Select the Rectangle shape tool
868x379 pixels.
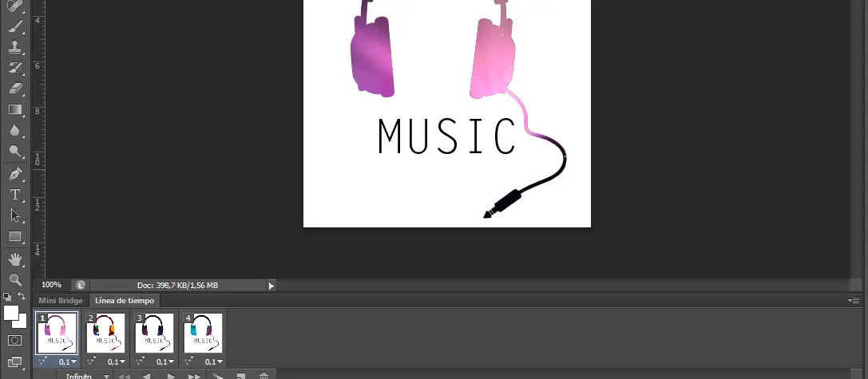point(15,237)
